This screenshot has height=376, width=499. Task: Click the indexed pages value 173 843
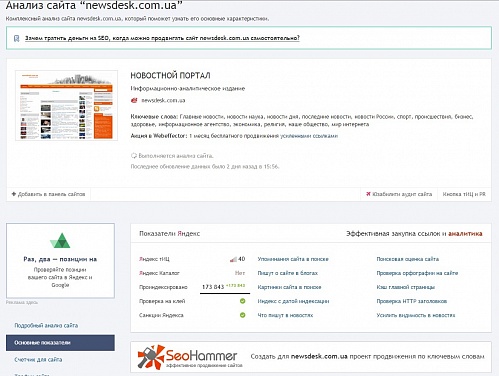213,287
